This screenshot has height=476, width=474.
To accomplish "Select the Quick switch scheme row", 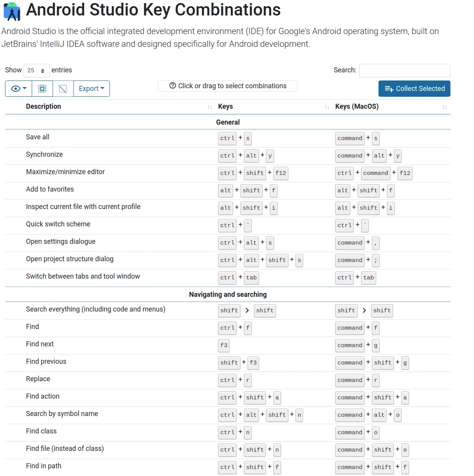I will [x=228, y=225].
